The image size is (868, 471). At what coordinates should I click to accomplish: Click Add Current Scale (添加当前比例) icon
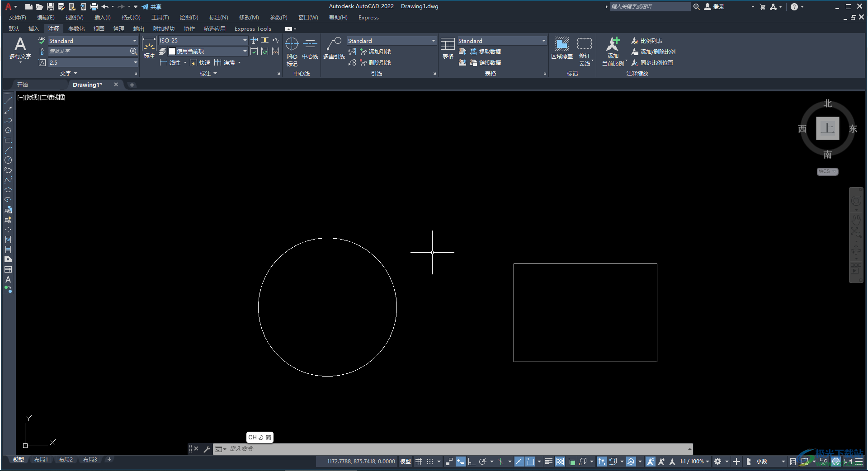click(x=613, y=52)
